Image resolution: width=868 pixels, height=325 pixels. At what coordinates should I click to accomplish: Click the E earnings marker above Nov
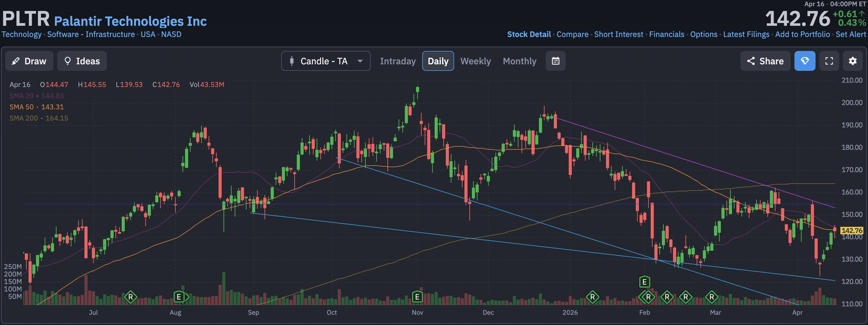(417, 297)
